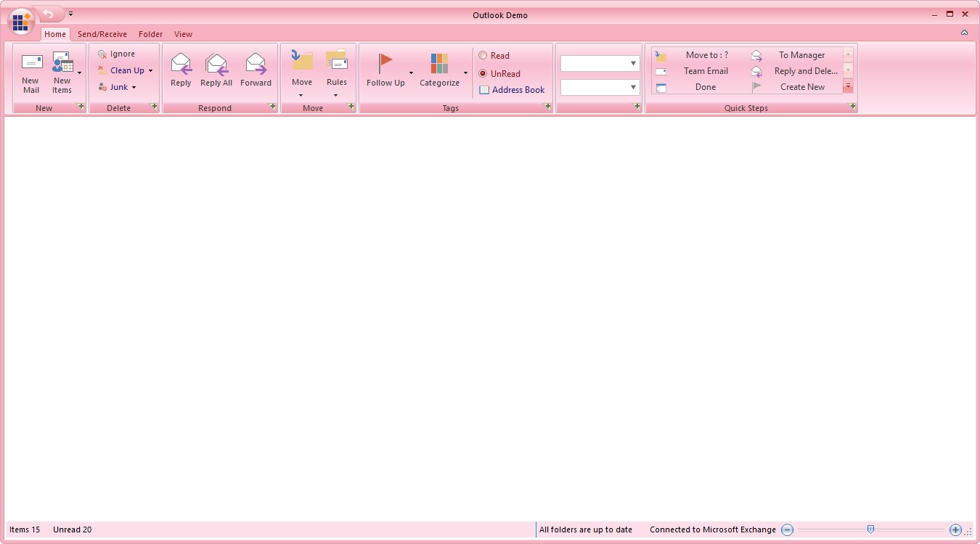Viewport: 980px width, 544px height.
Task: Run the Team Email quick step
Action: coord(700,71)
